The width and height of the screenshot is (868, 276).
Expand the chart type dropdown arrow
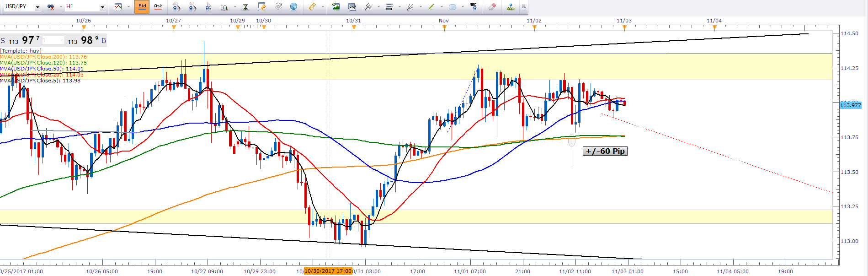click(128, 7)
